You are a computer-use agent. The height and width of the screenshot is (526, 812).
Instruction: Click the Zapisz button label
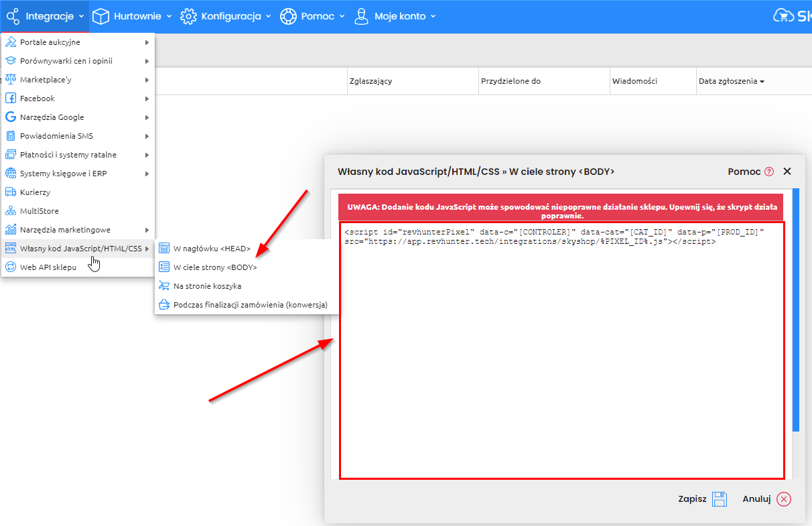(692, 499)
